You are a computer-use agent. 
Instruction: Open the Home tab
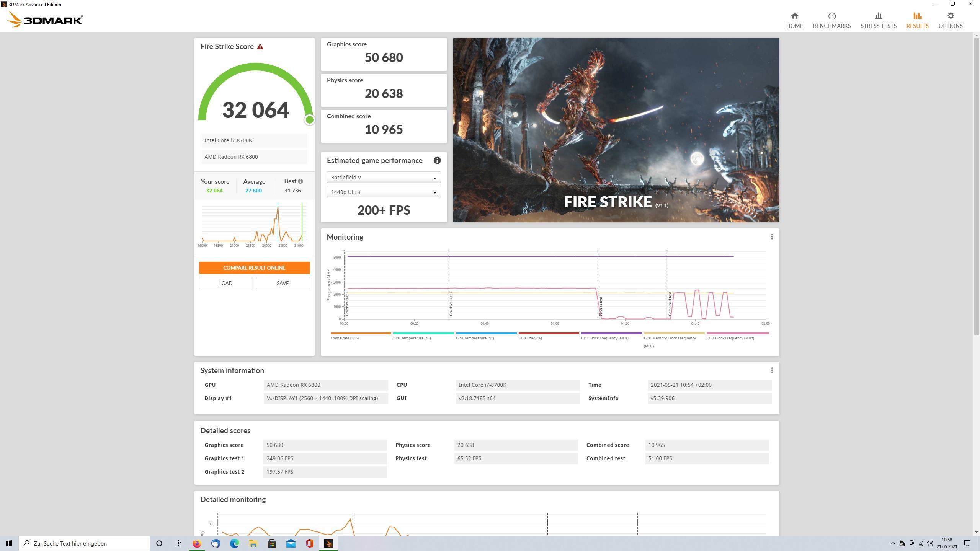click(794, 20)
